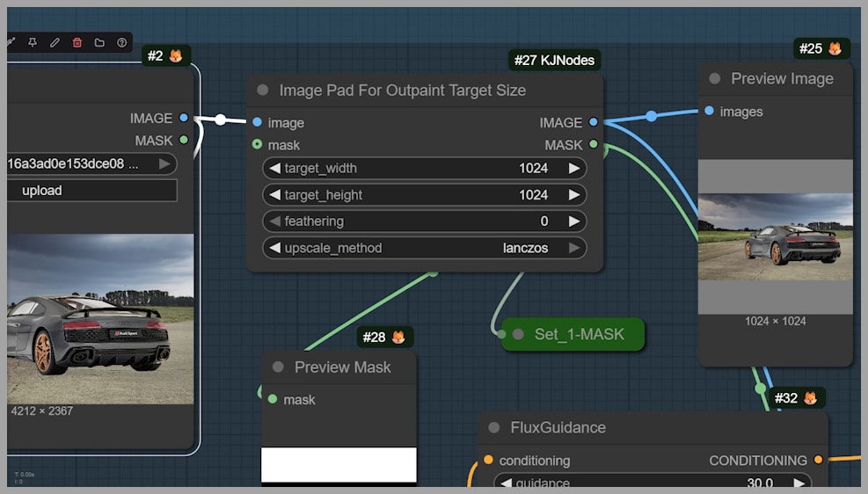This screenshot has height=494, width=868.
Task: Toggle collapse dot on Preview Image node
Action: tap(715, 79)
